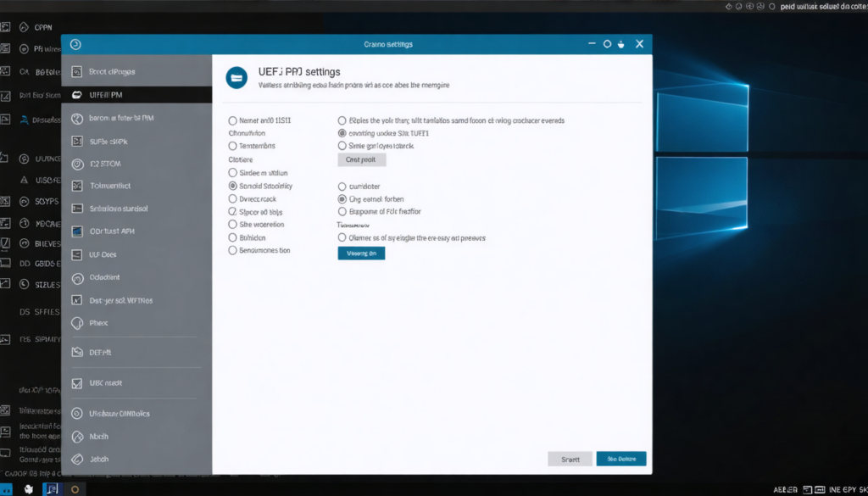868x496 pixels.
Task: Click the circular logo icon in the dialog title bar
Action: point(75,44)
